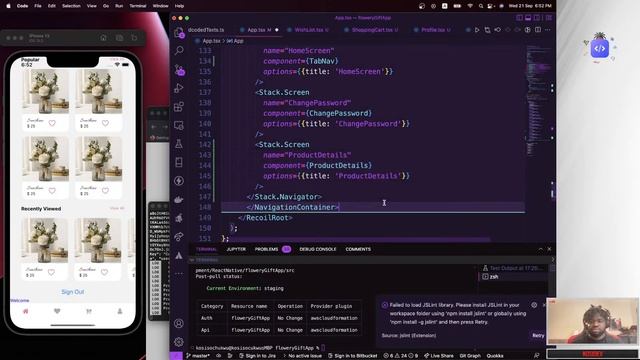The height and width of the screenshot is (360, 640).
Task: Switch to the ShoppingCart.tsx tab
Action: click(372, 30)
